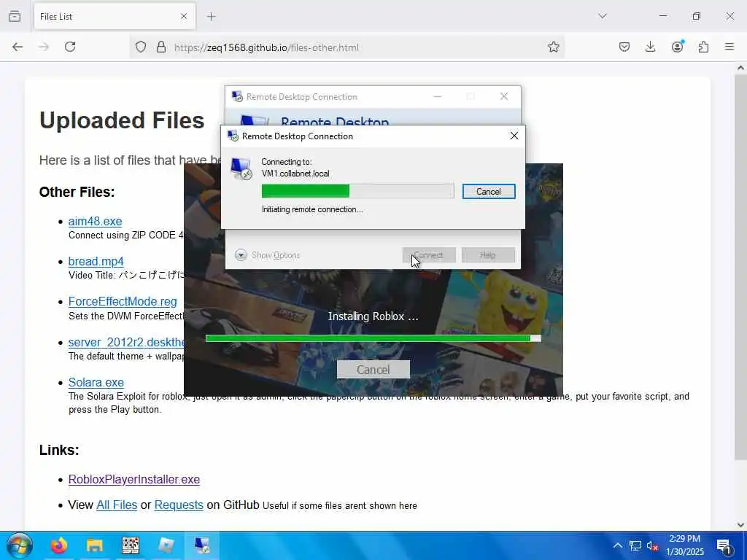Click the scrollbar's up arrow

coord(740,68)
